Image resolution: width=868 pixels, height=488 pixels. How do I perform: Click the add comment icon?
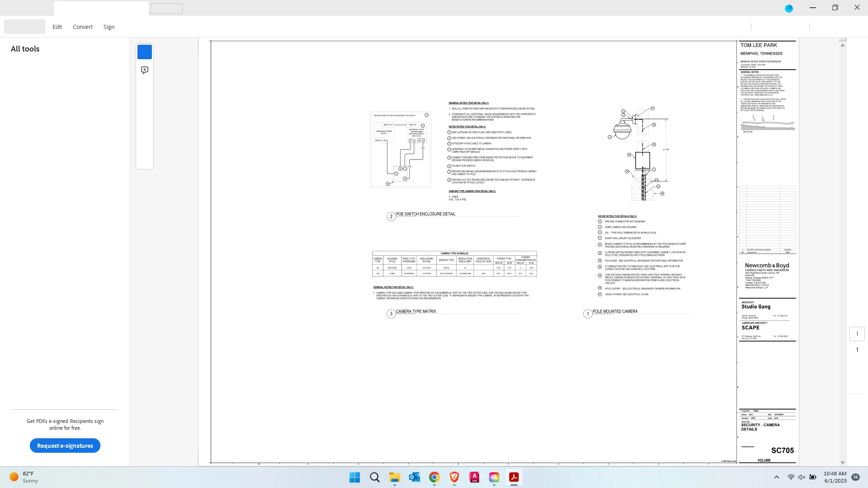[x=145, y=70]
